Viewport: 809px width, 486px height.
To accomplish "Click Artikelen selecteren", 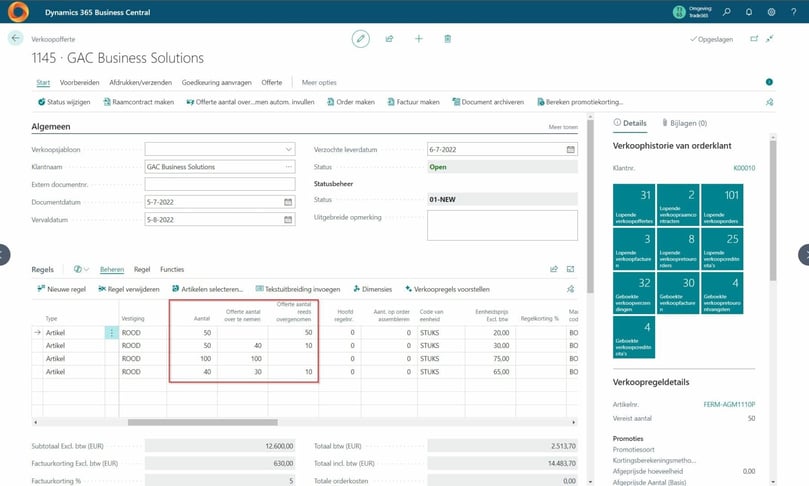I will pos(207,289).
